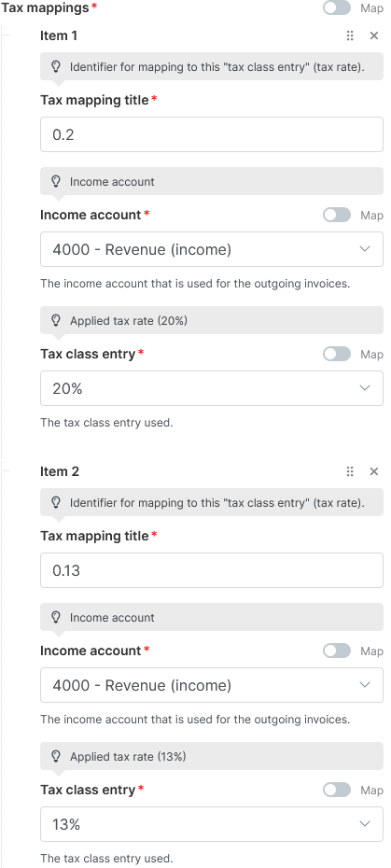Open Item 1 Income account dropdown
391x868 pixels.
(x=212, y=249)
